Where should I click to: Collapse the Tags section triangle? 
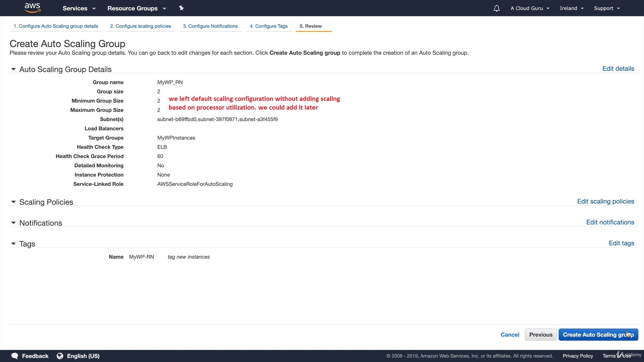click(13, 244)
